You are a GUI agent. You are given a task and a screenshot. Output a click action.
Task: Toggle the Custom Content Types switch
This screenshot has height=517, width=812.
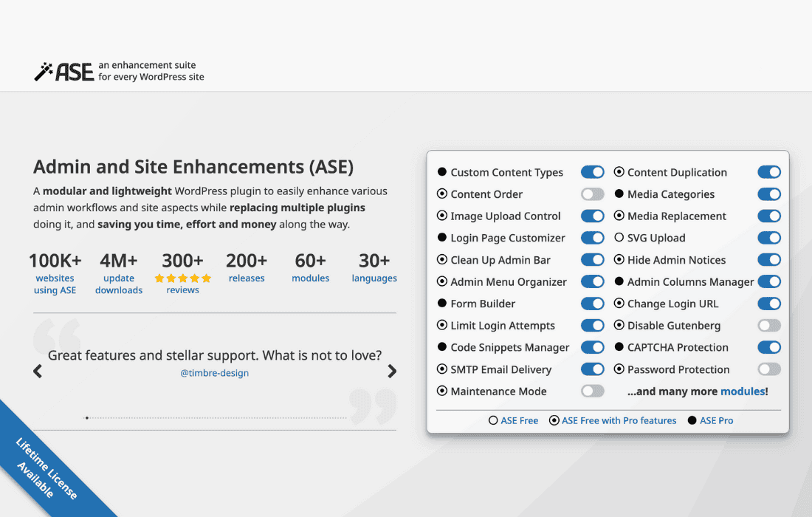pyautogui.click(x=593, y=172)
